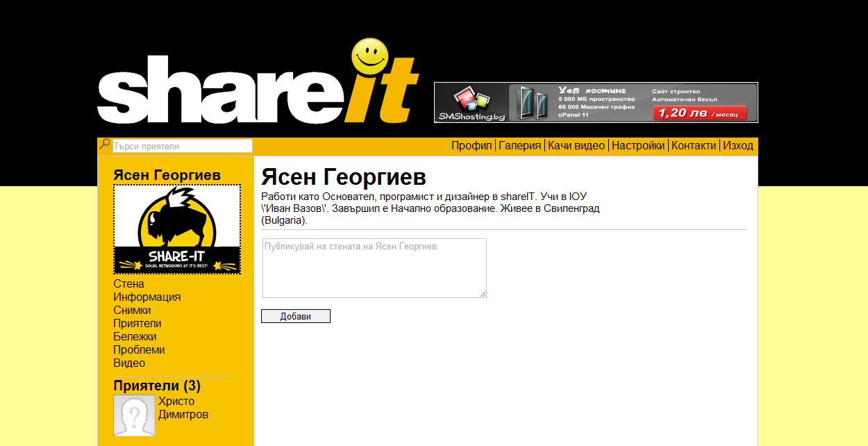This screenshot has height=446, width=868.
Task: Click the wall post text area
Action: [x=374, y=268]
